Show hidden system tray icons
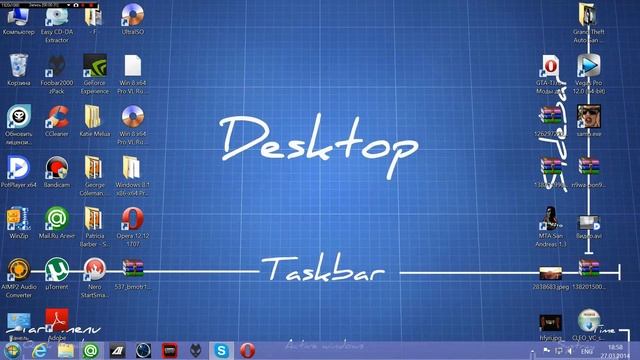This screenshot has width=640, height=360. tap(532, 351)
